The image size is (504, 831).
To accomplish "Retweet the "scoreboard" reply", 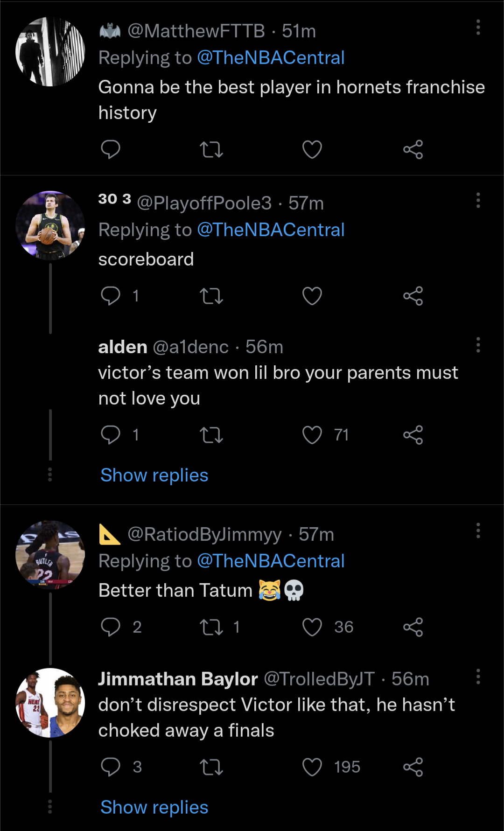I will [x=211, y=296].
